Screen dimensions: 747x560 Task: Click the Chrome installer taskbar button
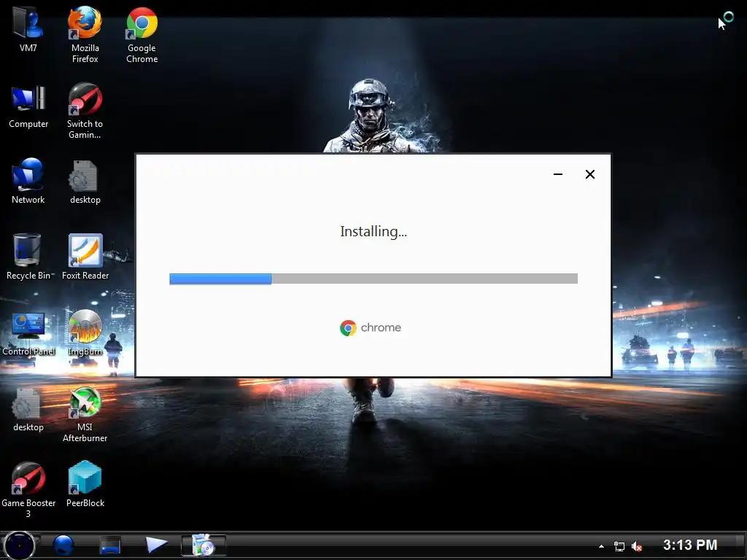click(204, 545)
